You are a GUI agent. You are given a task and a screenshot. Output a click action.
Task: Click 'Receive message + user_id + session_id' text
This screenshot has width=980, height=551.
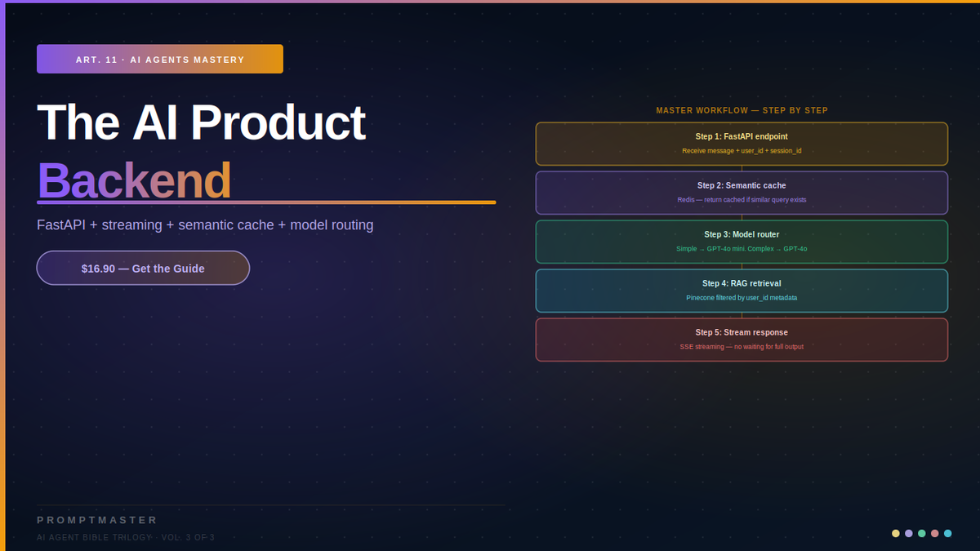point(742,151)
